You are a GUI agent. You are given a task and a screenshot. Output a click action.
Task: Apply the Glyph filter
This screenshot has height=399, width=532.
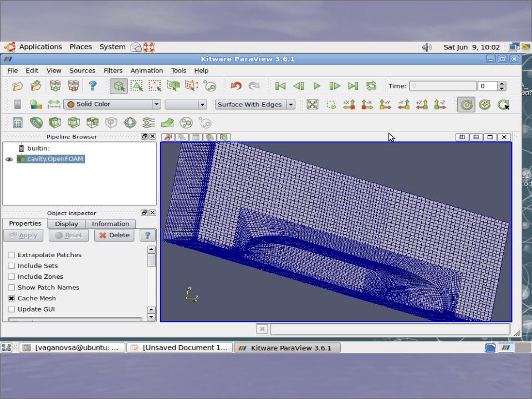click(130, 122)
